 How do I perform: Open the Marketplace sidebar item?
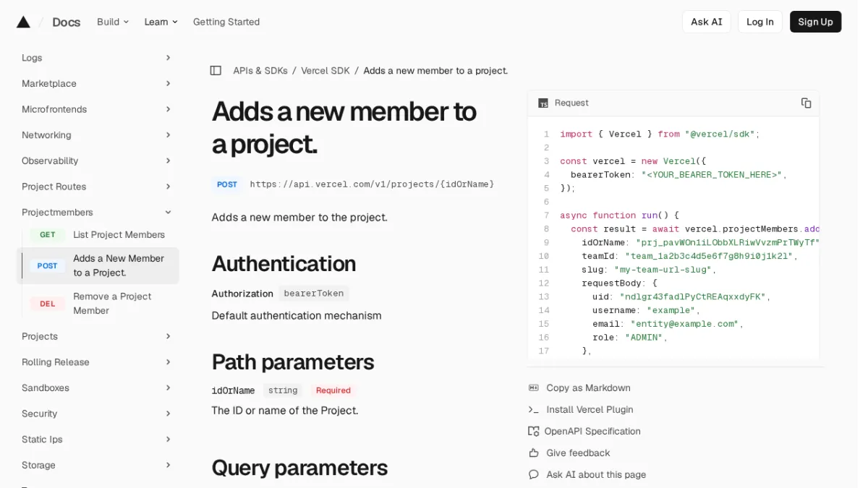(49, 83)
